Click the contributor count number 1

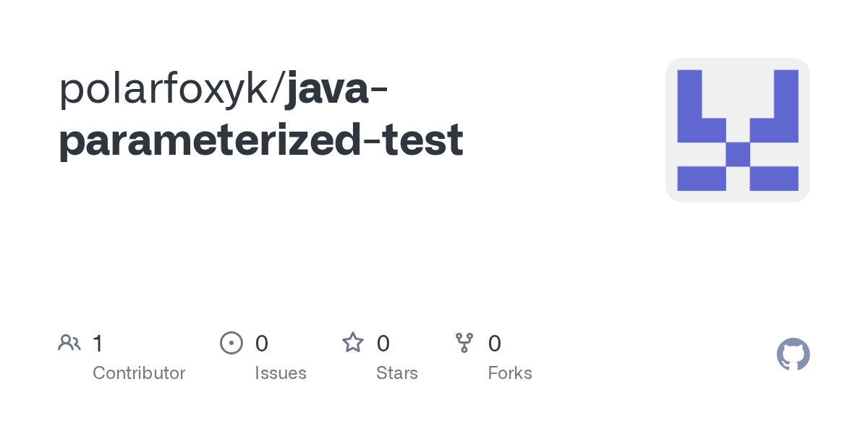click(98, 344)
